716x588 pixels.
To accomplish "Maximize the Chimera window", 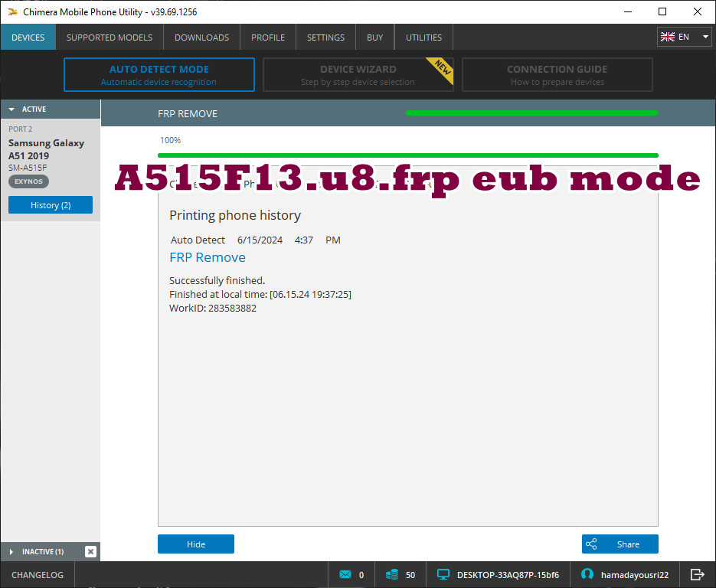I will [x=662, y=12].
